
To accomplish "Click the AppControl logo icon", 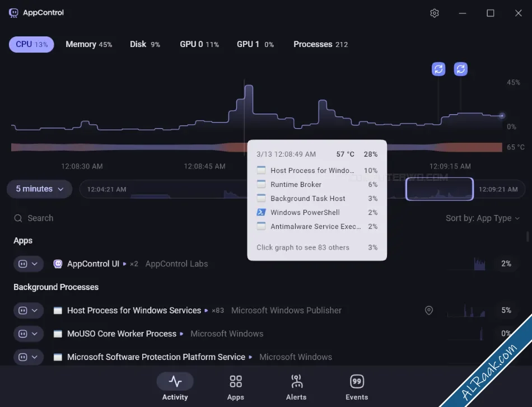I will tap(13, 13).
